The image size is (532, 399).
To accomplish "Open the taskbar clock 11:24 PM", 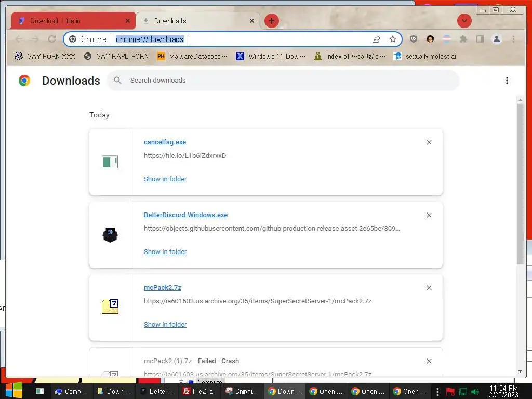I will [x=503, y=392].
